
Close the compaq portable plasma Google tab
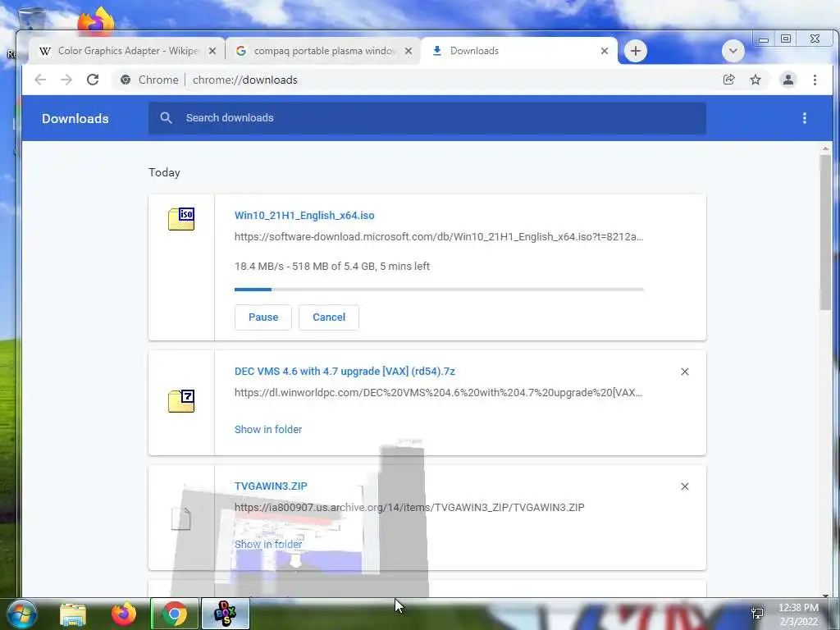(x=409, y=51)
